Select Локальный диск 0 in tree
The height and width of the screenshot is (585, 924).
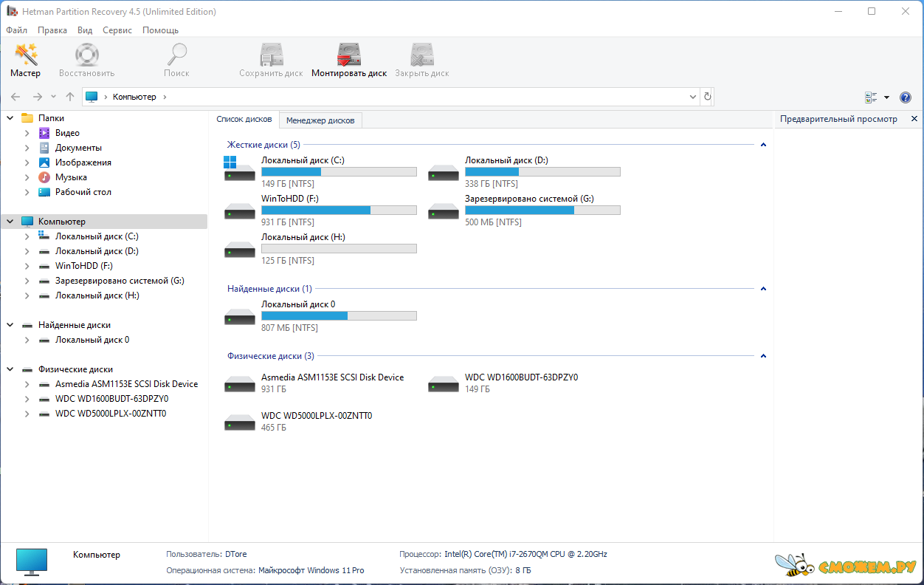tap(92, 340)
